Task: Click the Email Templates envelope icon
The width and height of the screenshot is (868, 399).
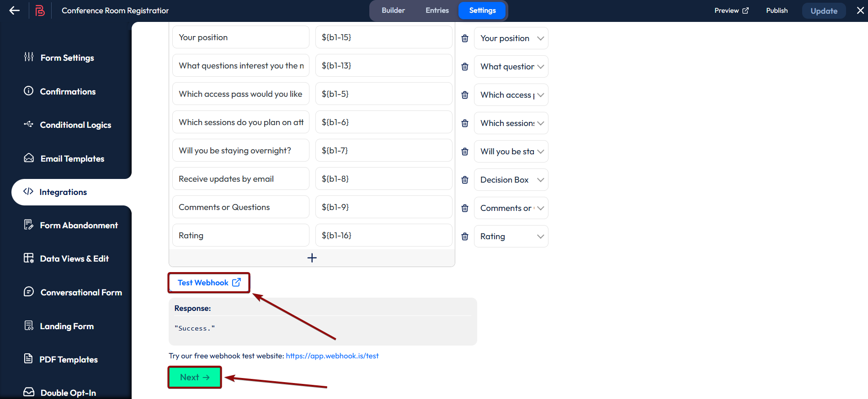Action: [29, 158]
